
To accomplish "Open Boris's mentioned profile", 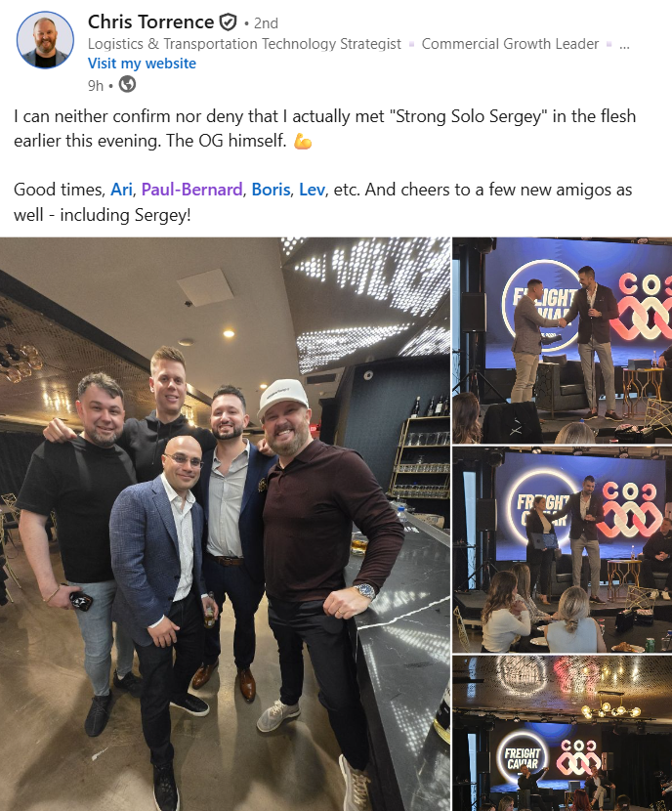I will (271, 190).
